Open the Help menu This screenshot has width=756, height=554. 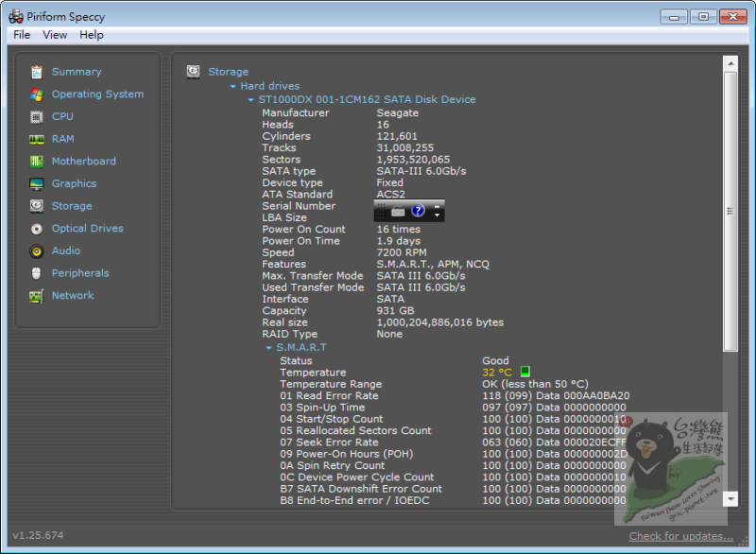point(92,35)
